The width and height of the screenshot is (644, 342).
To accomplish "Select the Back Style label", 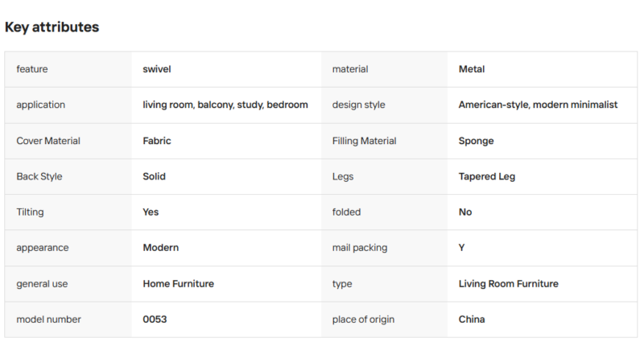I will click(x=39, y=176).
